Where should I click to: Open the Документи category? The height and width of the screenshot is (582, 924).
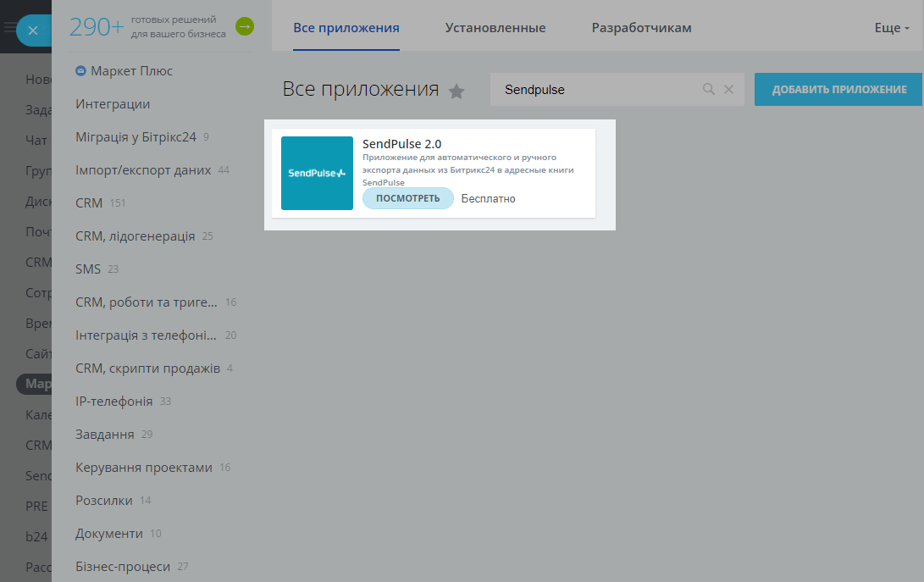pyautogui.click(x=118, y=533)
